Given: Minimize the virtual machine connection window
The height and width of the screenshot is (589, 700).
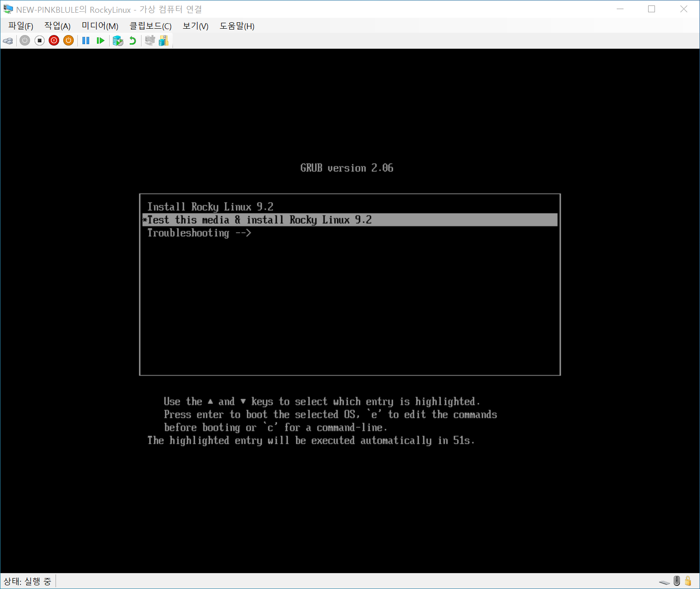Looking at the screenshot, I should point(620,9).
